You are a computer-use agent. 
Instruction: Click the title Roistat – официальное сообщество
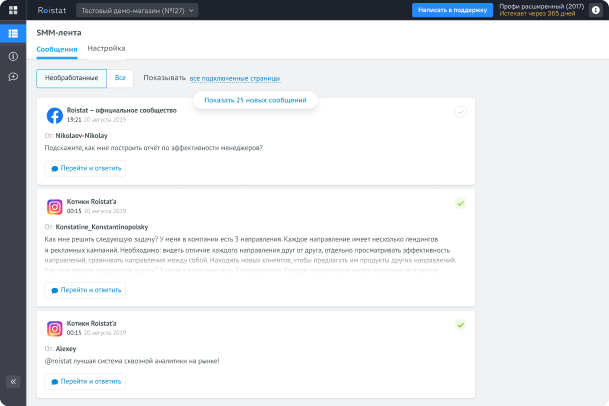point(122,110)
